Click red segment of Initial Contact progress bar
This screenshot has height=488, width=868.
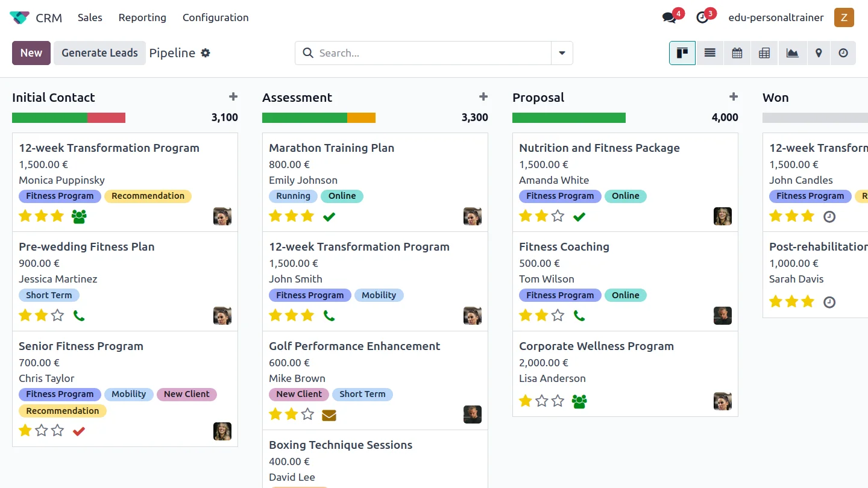pyautogui.click(x=106, y=117)
